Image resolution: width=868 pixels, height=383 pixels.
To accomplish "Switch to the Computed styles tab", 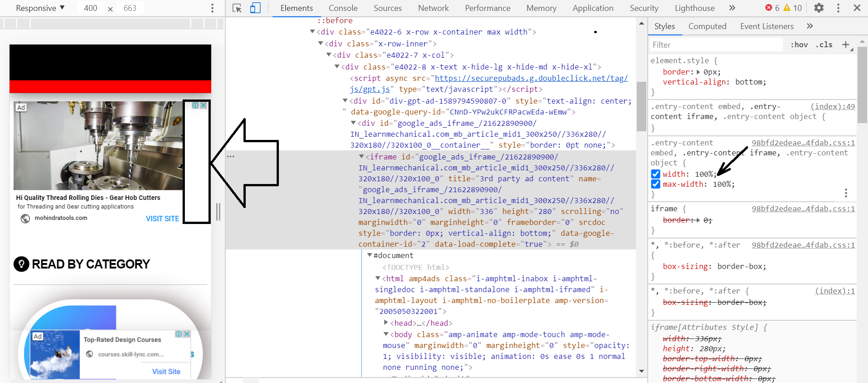I will (707, 26).
